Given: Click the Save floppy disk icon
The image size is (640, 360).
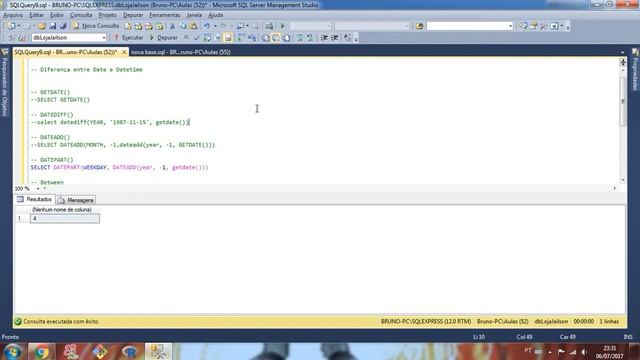Looking at the screenshot, I should coord(53,26).
